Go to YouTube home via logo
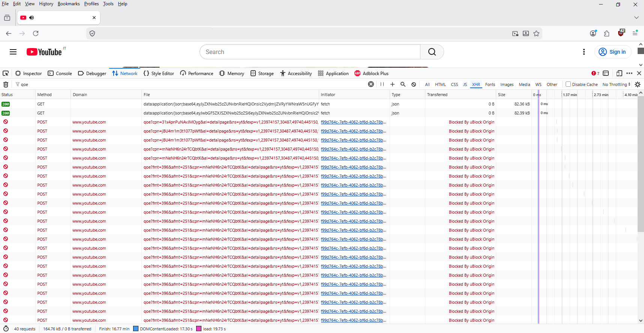Viewport: 644px width, 333px height. tap(44, 52)
